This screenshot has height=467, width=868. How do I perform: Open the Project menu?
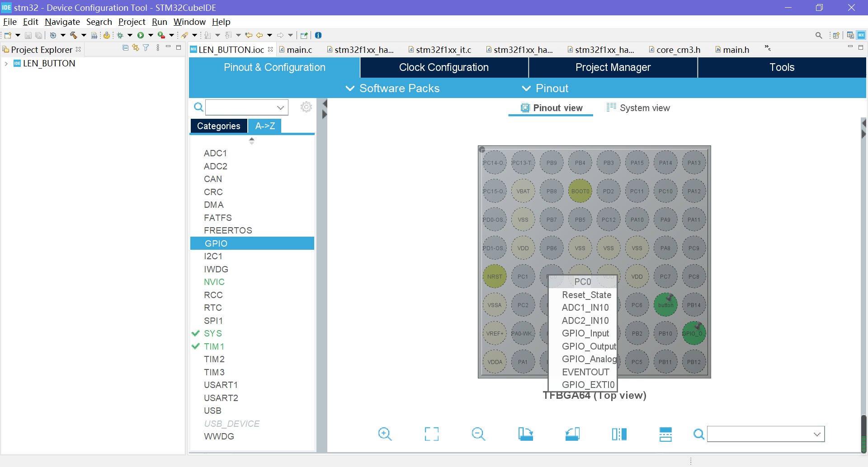(132, 22)
